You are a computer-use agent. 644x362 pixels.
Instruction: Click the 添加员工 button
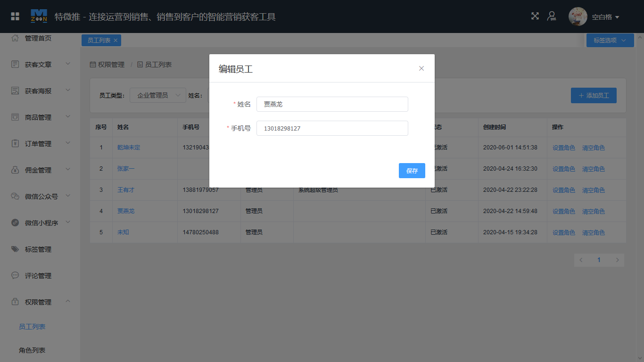coord(594,95)
